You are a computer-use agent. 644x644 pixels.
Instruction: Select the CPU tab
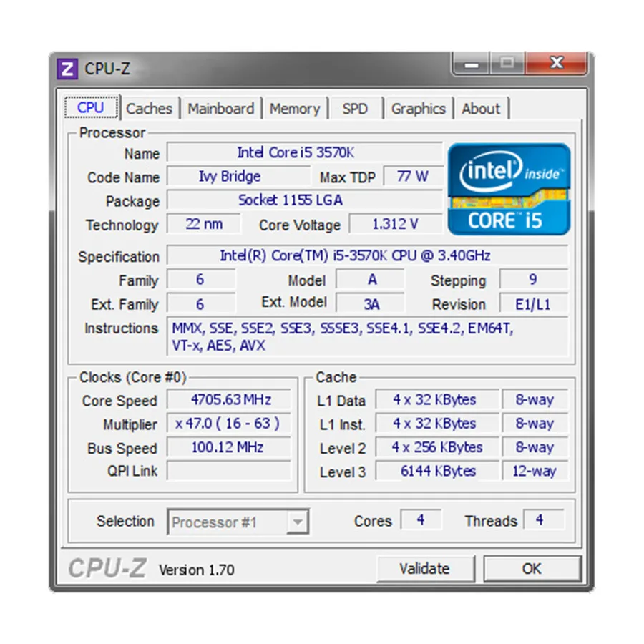tap(91, 107)
